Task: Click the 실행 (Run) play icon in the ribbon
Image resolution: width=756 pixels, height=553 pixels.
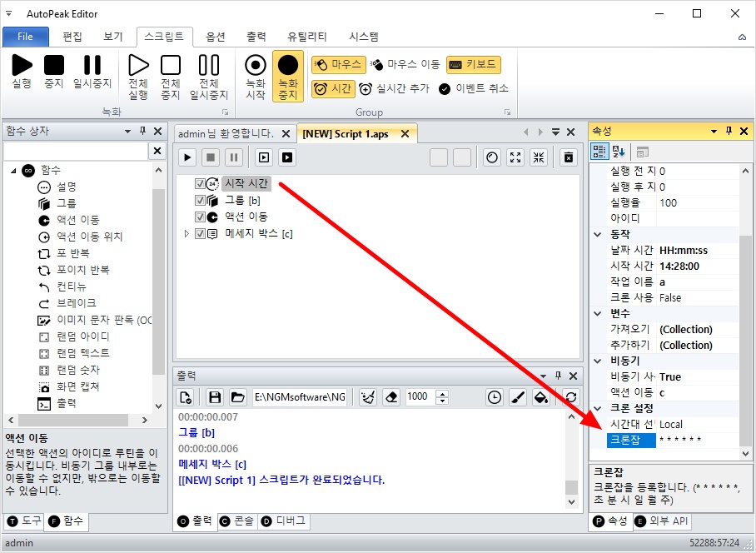Action: (22, 65)
